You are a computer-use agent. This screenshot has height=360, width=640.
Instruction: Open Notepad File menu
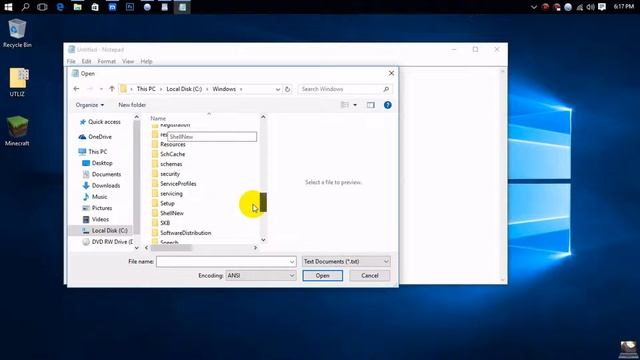click(71, 61)
